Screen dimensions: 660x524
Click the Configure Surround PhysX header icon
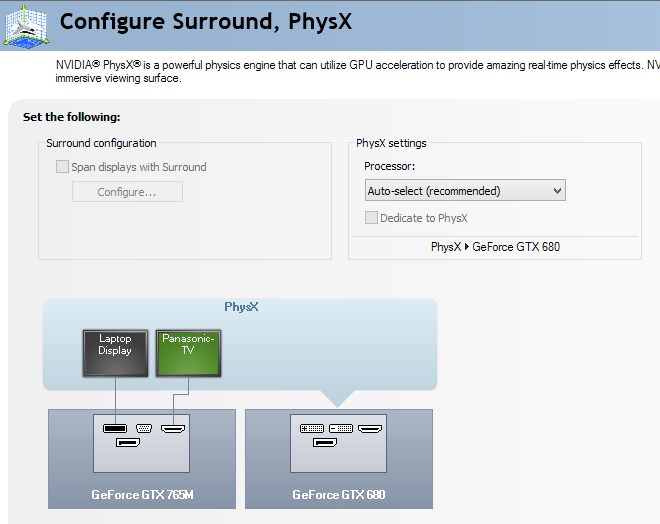[26, 26]
